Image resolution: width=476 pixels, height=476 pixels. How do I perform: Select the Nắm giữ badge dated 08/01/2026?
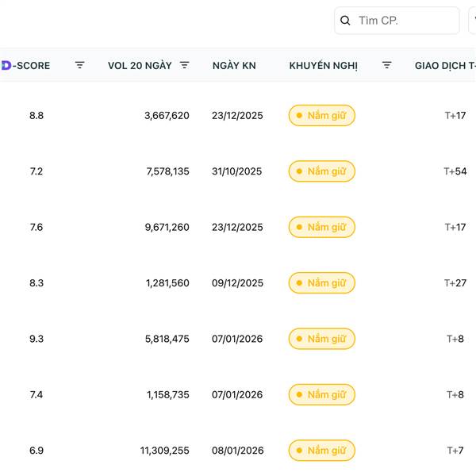click(321, 451)
